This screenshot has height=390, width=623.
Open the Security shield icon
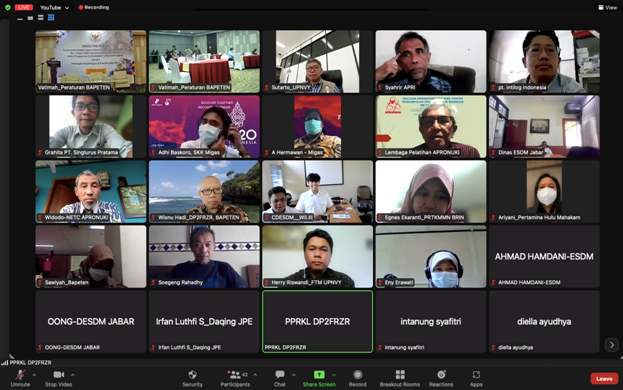coord(193,375)
